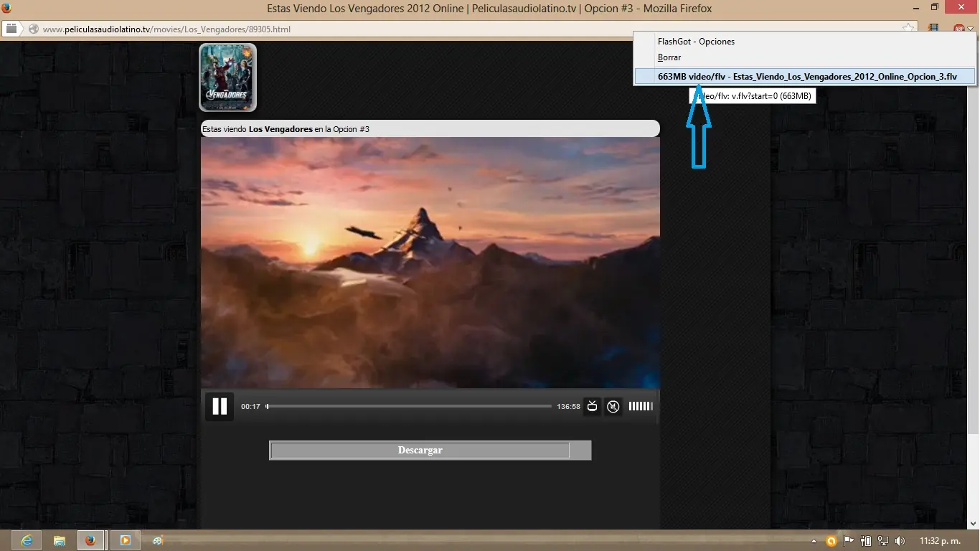Screen dimensions: 980x551
Task: Click the FlashGot filmstrip toolbar icon
Action: coord(933,29)
